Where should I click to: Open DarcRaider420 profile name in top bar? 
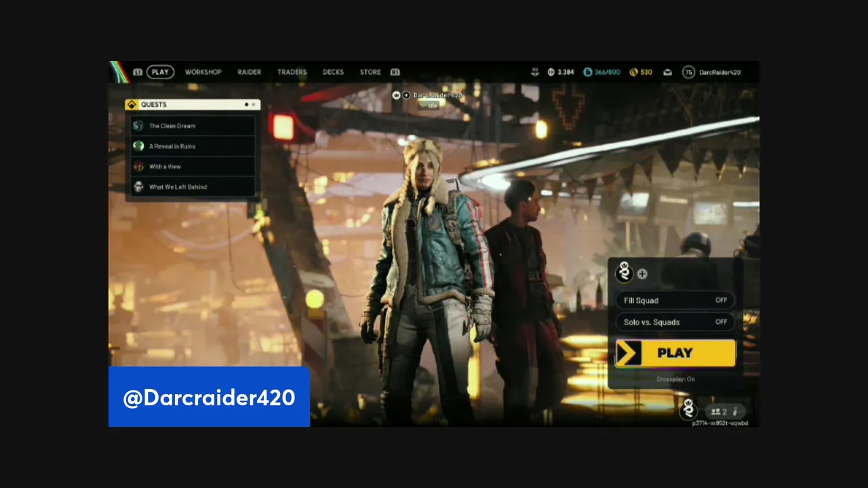719,72
